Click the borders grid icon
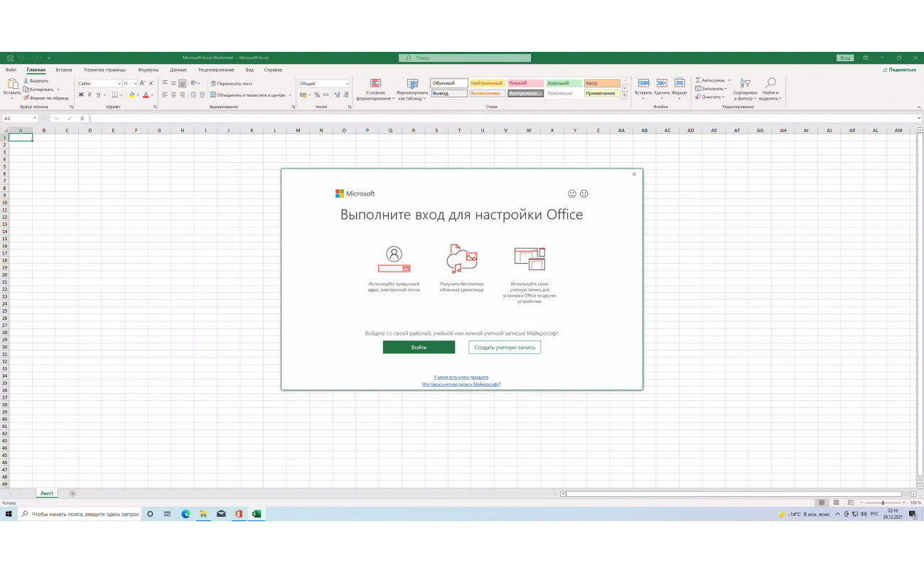This screenshot has height=573, width=924. 115,95
